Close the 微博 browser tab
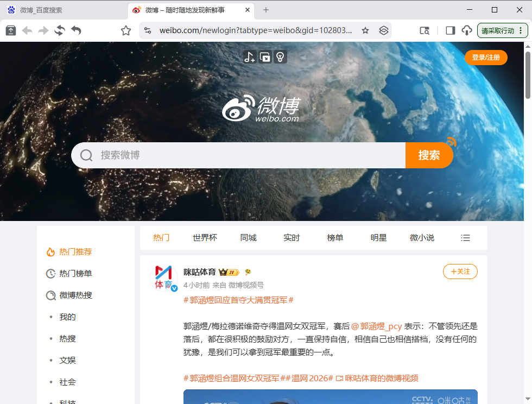 coord(248,10)
